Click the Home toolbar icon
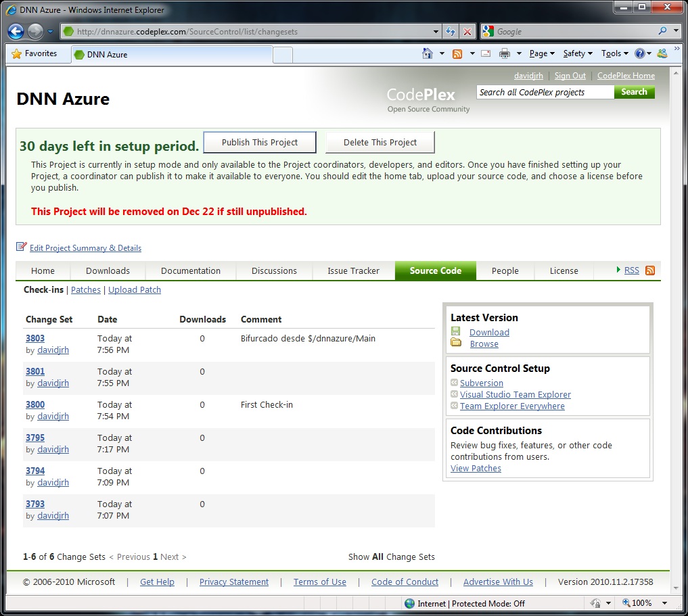The image size is (688, 616). point(427,53)
